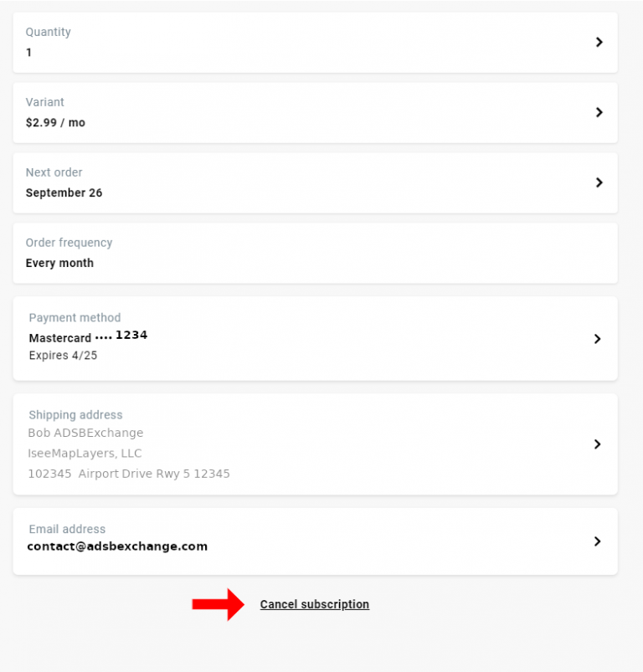Viewport: 643px width, 672px height.
Task: Click the Every month frequency value
Action: point(59,262)
